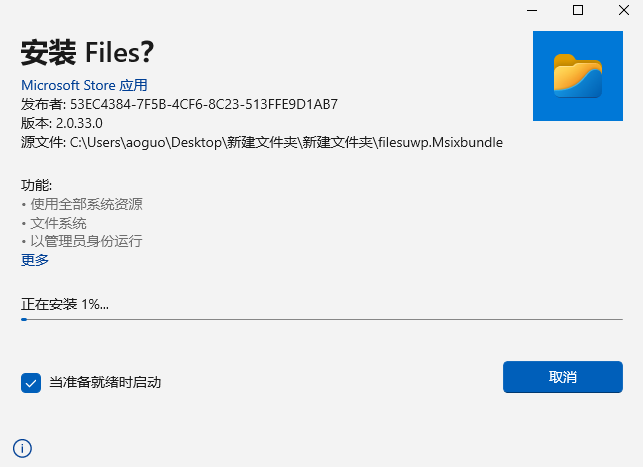Viewport: 643px width, 467px height.
Task: Click the 源文件 filesuwp.Msixbundle path
Action: (262, 142)
